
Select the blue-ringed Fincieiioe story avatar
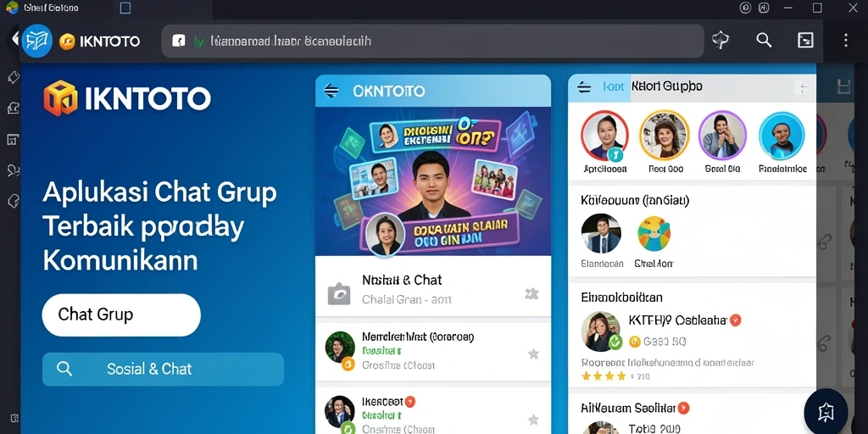click(x=782, y=136)
